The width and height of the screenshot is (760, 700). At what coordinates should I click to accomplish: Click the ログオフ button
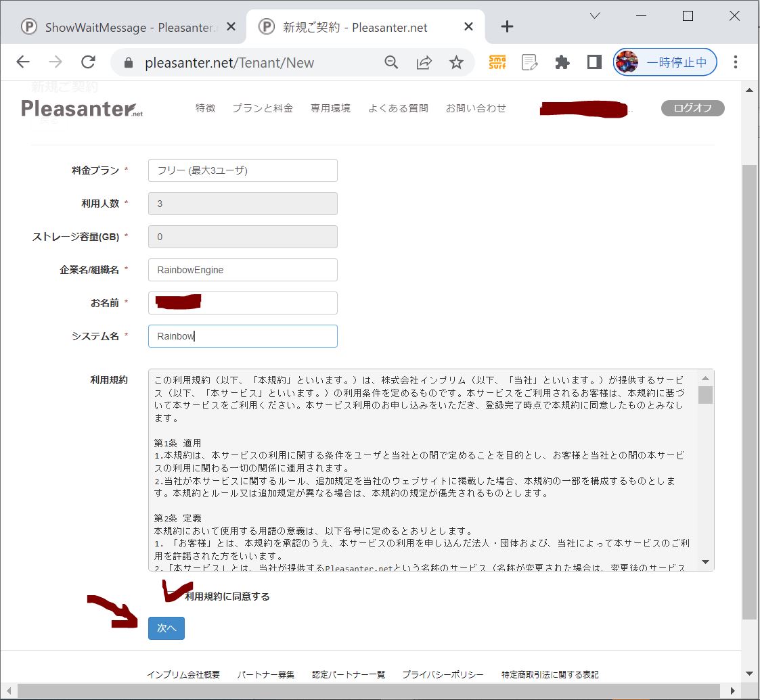click(692, 108)
